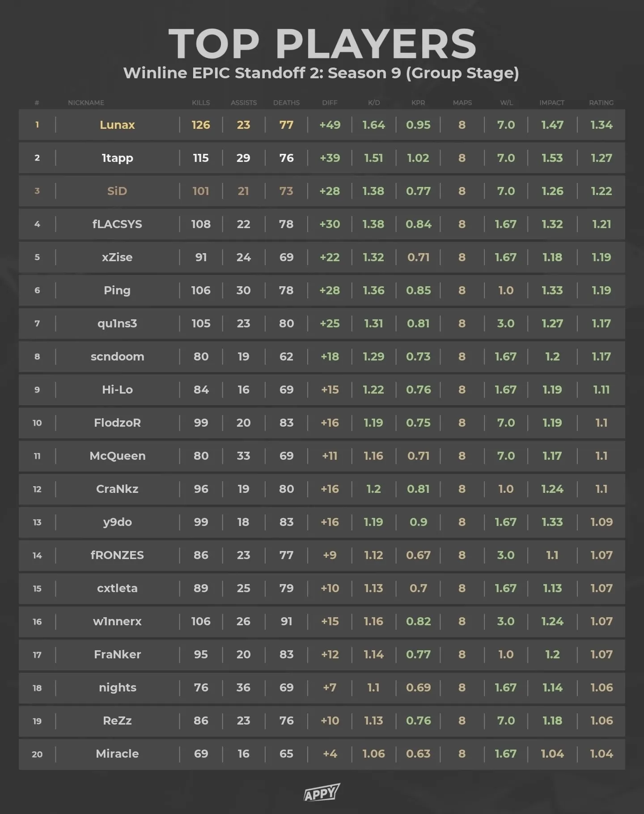Select the nickname fLACSYS
This screenshot has height=814, width=644.
pos(117,224)
